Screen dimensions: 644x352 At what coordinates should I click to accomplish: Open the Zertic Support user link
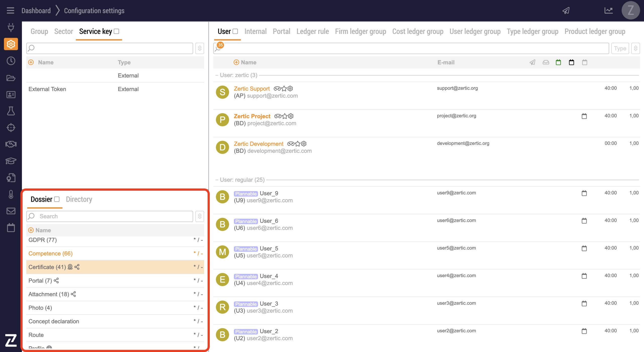pyautogui.click(x=252, y=88)
